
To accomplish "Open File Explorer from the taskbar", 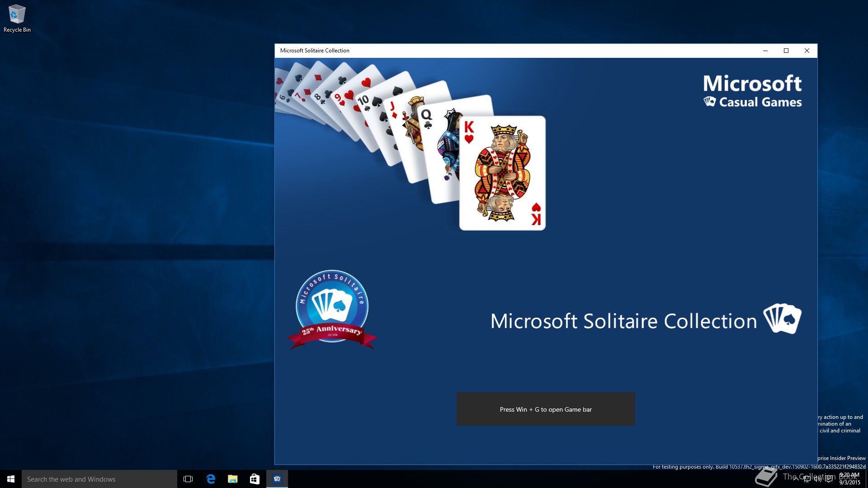I will 233,479.
